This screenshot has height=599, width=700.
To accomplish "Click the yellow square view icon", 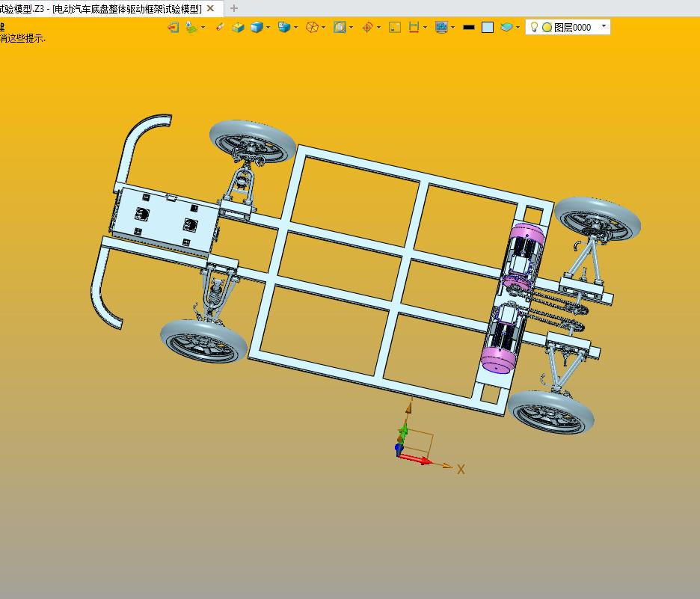I will (395, 27).
